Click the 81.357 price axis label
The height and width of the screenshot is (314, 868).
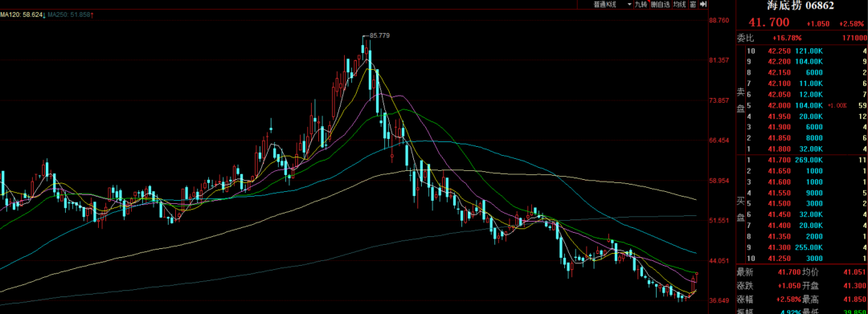coord(719,60)
